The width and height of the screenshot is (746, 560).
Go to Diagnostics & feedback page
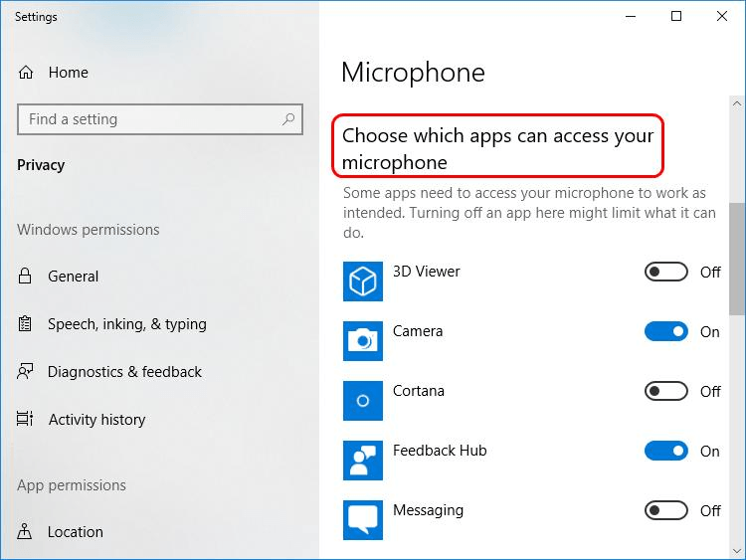click(124, 372)
